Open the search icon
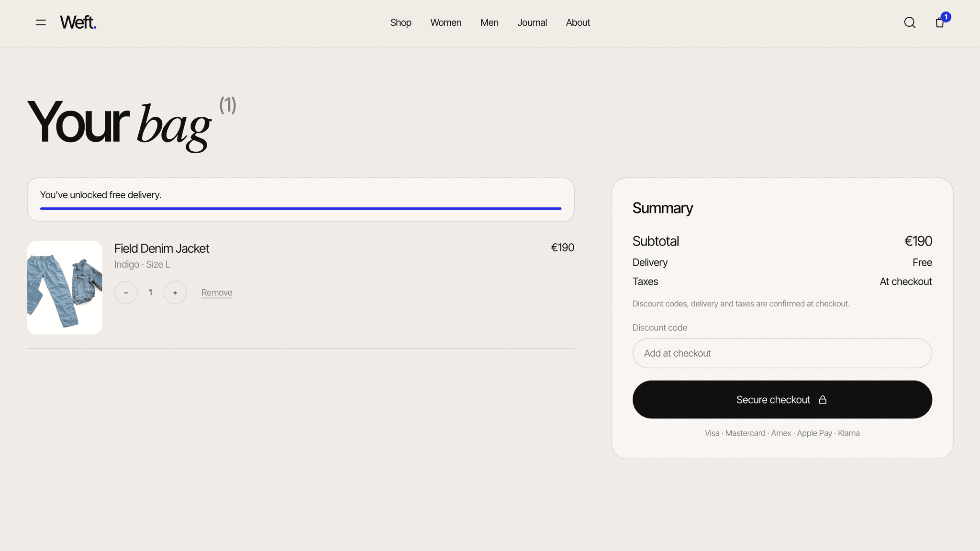The height and width of the screenshot is (551, 980). (910, 22)
